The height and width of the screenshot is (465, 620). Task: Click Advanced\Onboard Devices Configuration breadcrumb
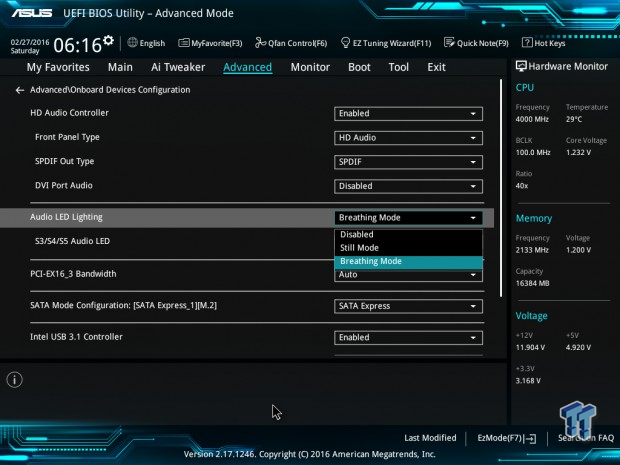pos(110,90)
